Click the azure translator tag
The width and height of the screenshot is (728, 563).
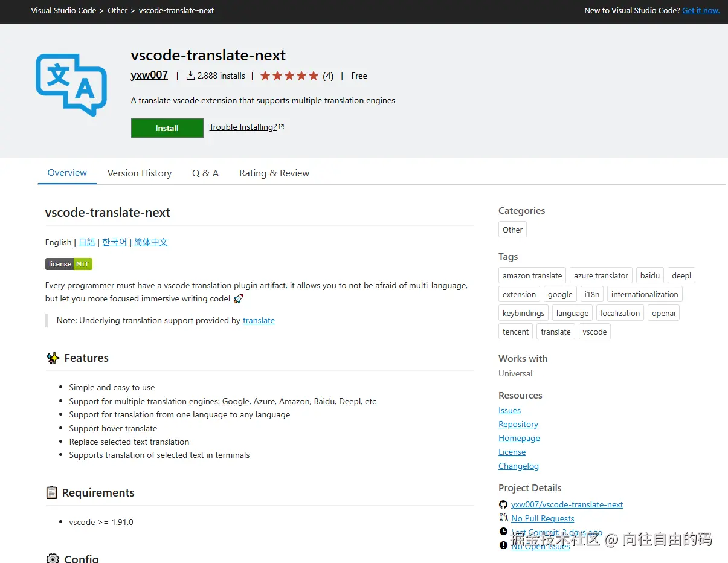point(601,275)
